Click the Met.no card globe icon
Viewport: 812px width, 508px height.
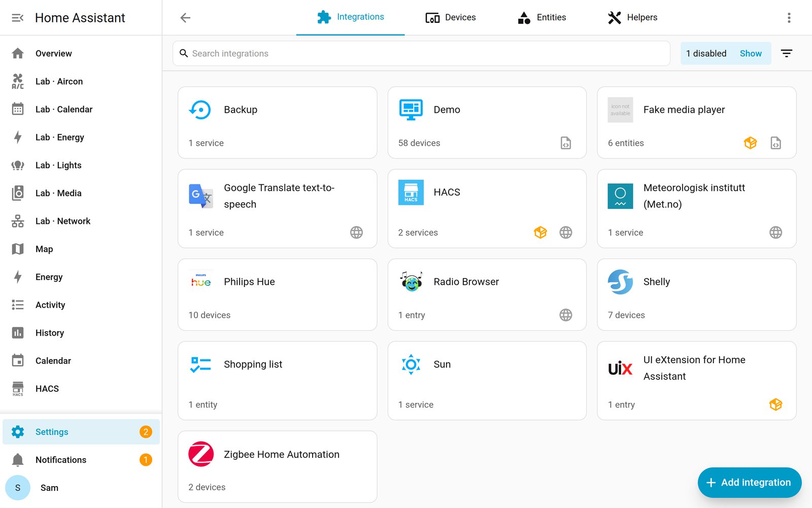775,232
